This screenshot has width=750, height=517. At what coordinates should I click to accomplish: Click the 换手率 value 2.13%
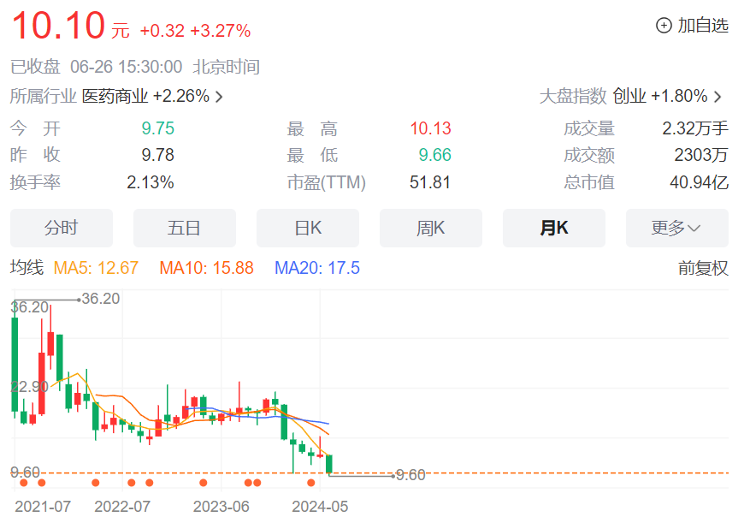point(150,182)
